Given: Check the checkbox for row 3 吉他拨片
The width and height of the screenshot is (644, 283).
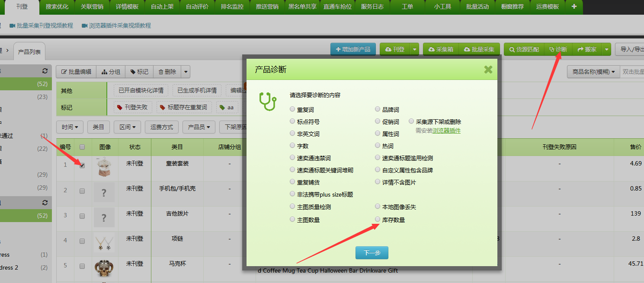Looking at the screenshot, I should (x=82, y=216).
